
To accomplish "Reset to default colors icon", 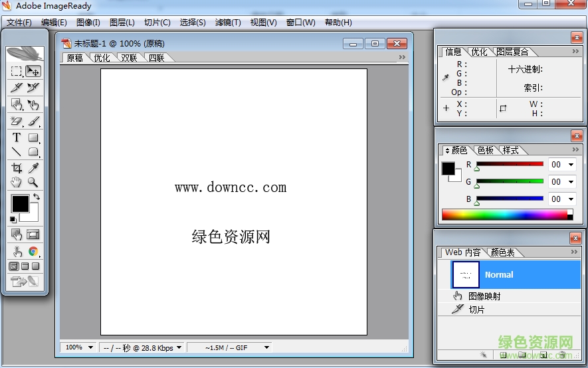I will coord(13,219).
